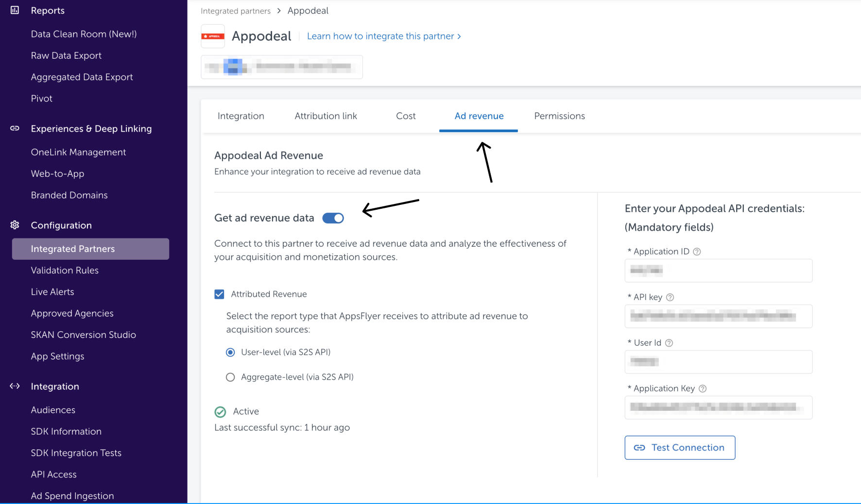
Task: Toggle the Get ad revenue data switch
Action: [333, 218]
